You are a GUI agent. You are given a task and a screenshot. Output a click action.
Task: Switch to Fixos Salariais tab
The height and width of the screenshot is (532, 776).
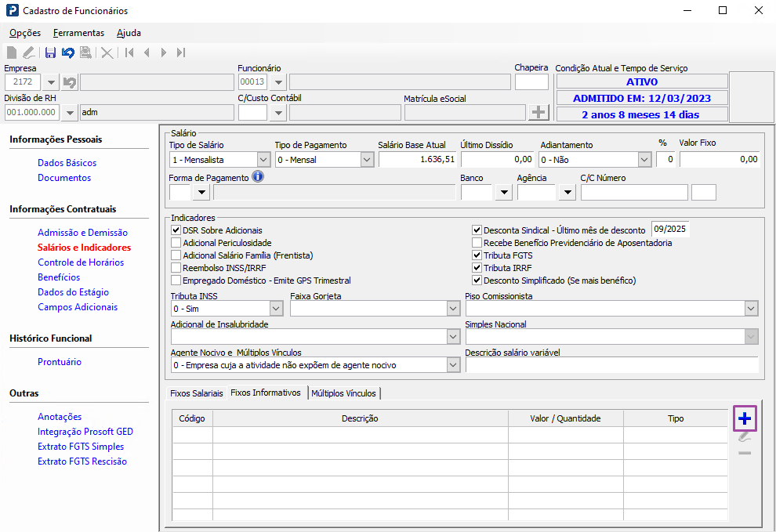click(x=197, y=393)
